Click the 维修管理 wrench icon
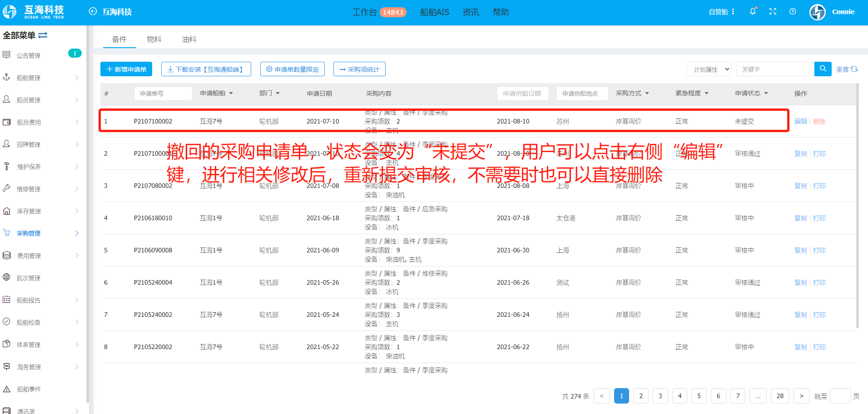 tap(7, 188)
